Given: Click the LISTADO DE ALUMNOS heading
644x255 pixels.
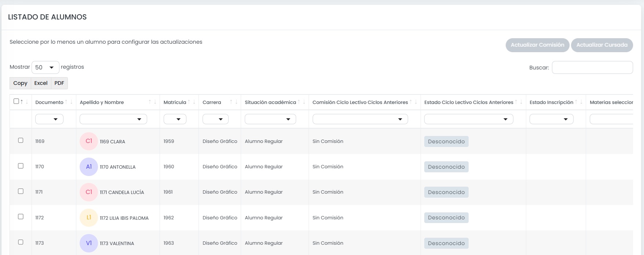Looking at the screenshot, I should click(47, 17).
